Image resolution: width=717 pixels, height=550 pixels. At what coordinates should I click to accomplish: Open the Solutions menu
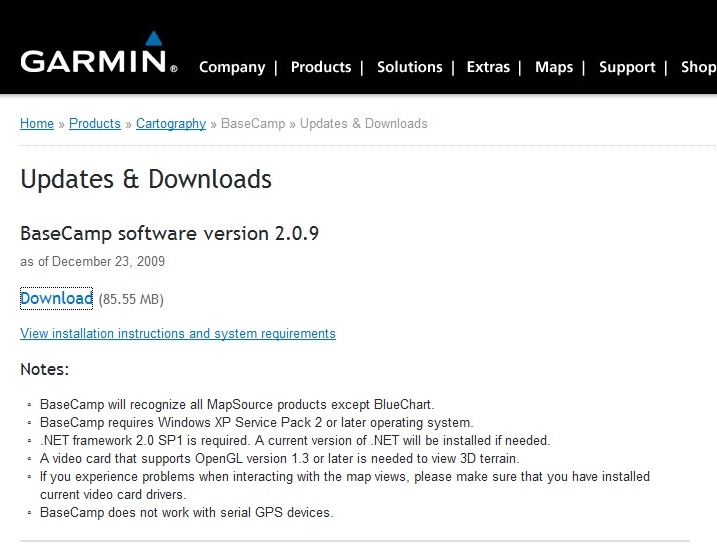coord(410,67)
